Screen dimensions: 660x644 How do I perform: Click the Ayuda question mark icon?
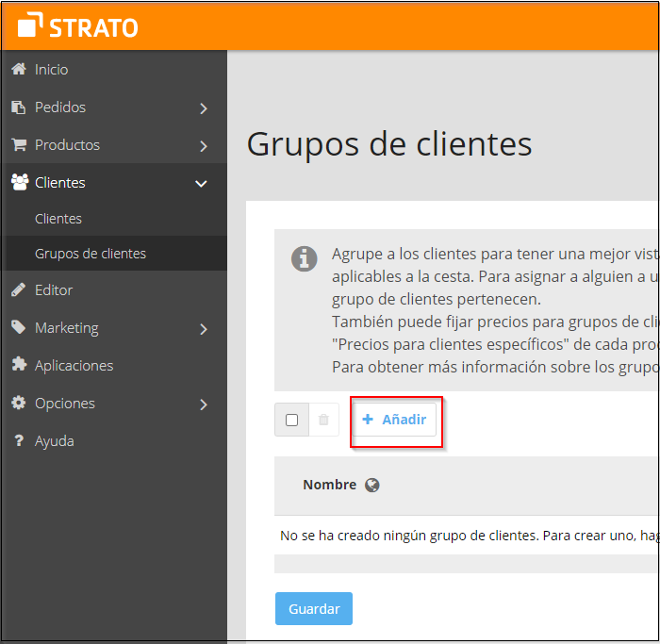[x=19, y=440]
